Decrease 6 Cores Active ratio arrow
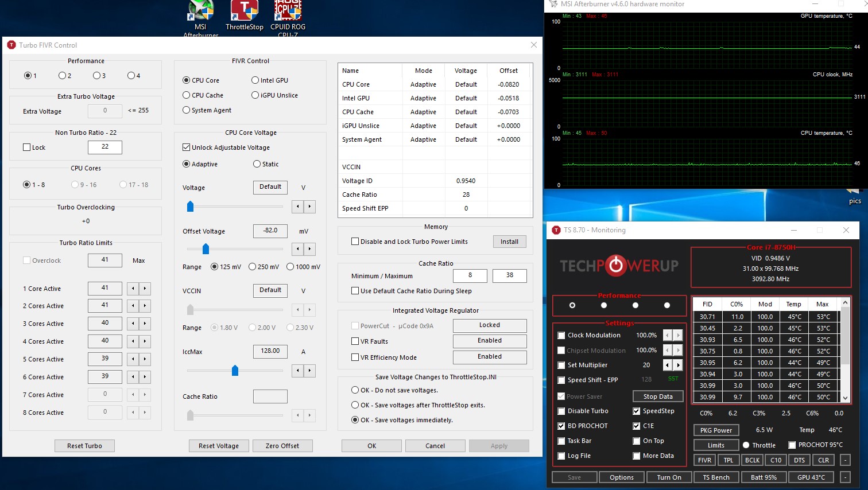The height and width of the screenshot is (490, 868). click(x=133, y=377)
